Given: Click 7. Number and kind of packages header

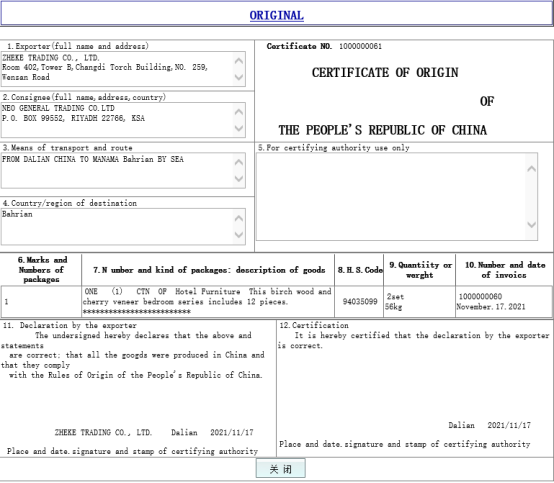Looking at the screenshot, I should coord(209,270).
